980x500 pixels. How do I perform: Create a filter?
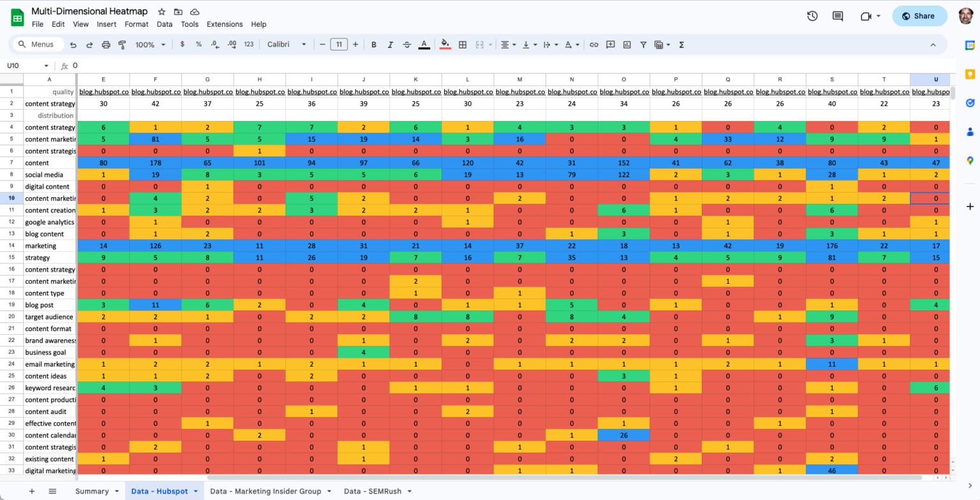tap(643, 45)
